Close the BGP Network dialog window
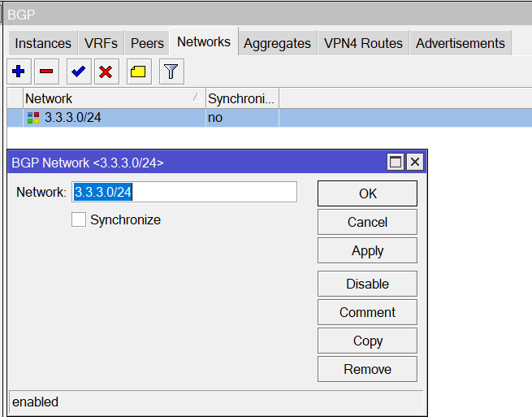The width and height of the screenshot is (532, 417). tap(415, 163)
